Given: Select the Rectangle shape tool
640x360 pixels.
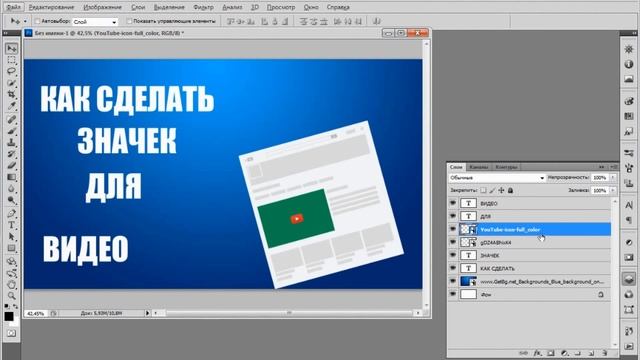Looking at the screenshot, I should (11, 248).
